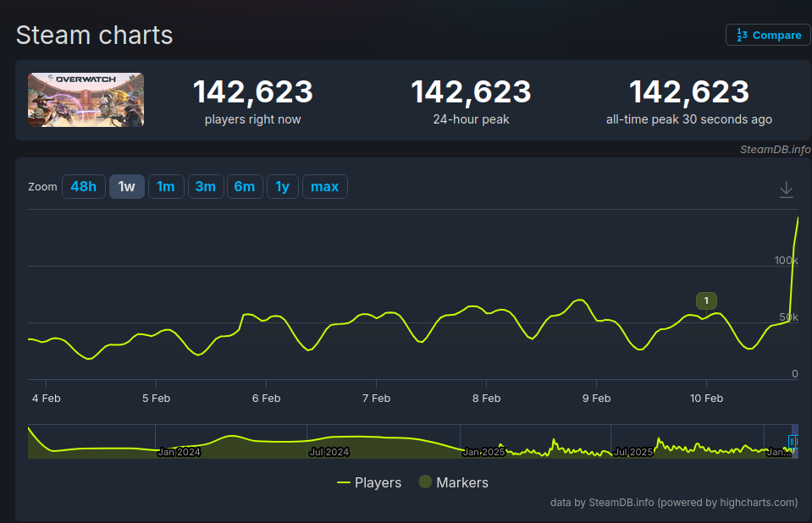Toggle the Players series in the legend
812x523 pixels.
[x=368, y=482]
